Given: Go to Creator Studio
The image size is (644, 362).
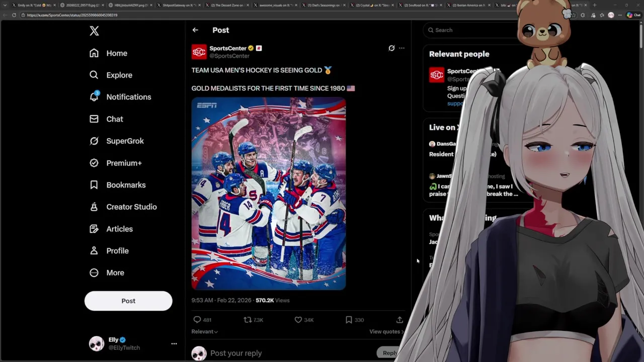Looking at the screenshot, I should pos(123,207).
